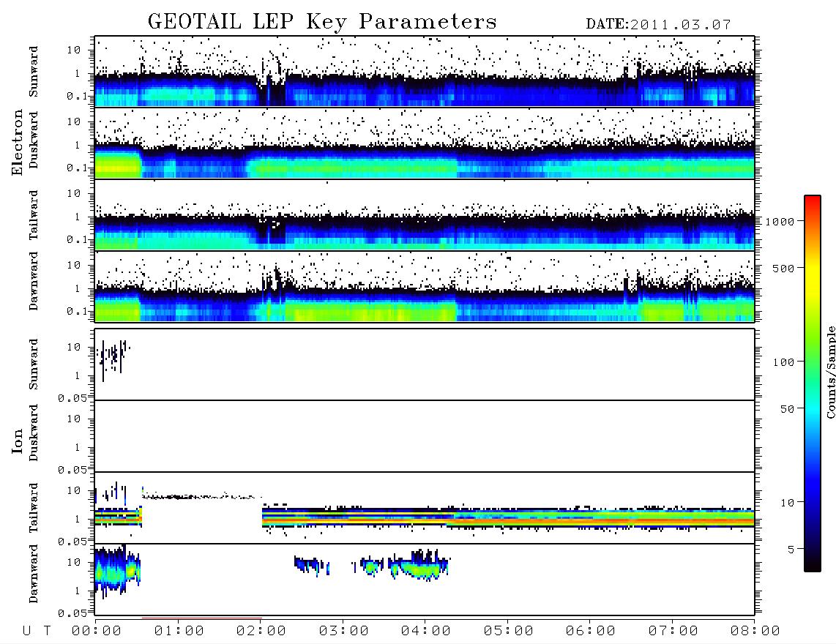Click the "50" color bar label

click(787, 409)
